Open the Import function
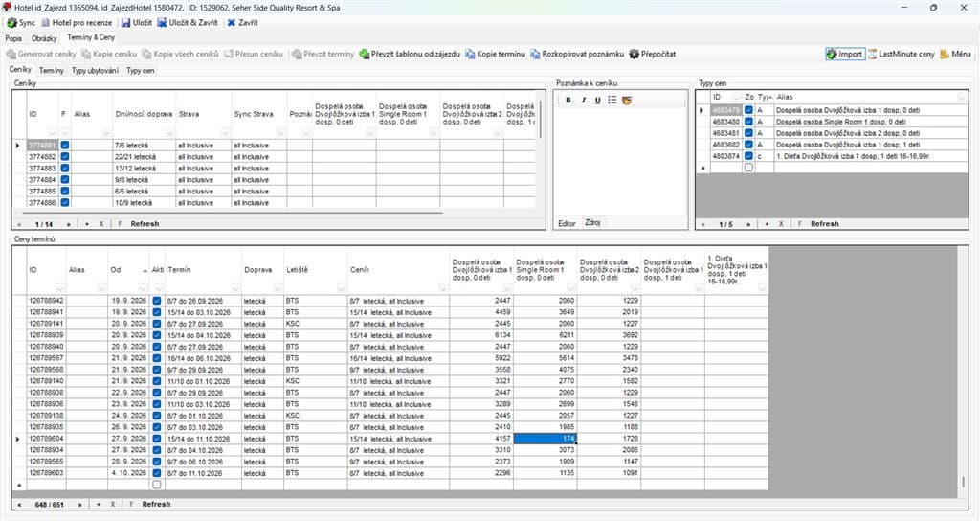980x521 pixels. tap(844, 54)
